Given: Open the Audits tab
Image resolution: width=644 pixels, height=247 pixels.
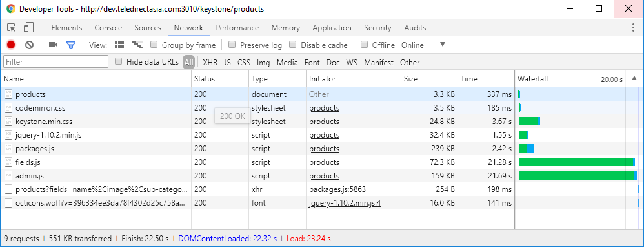Looking at the screenshot, I should [x=415, y=28].
